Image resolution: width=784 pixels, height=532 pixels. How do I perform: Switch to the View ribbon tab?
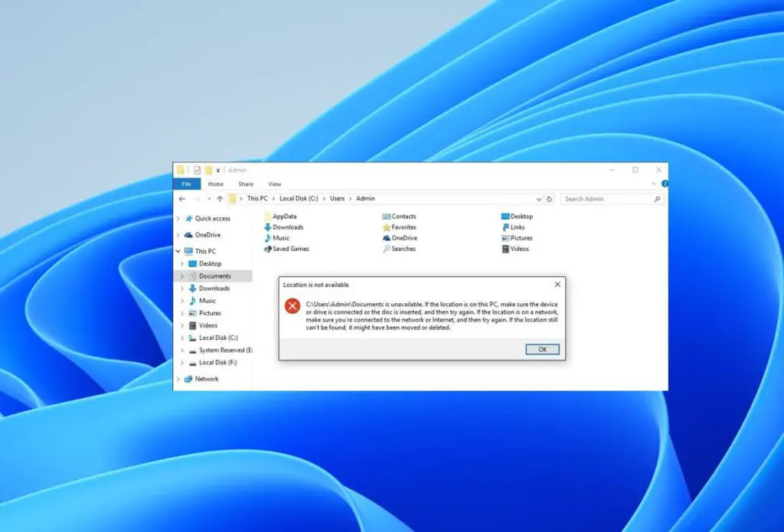click(275, 184)
